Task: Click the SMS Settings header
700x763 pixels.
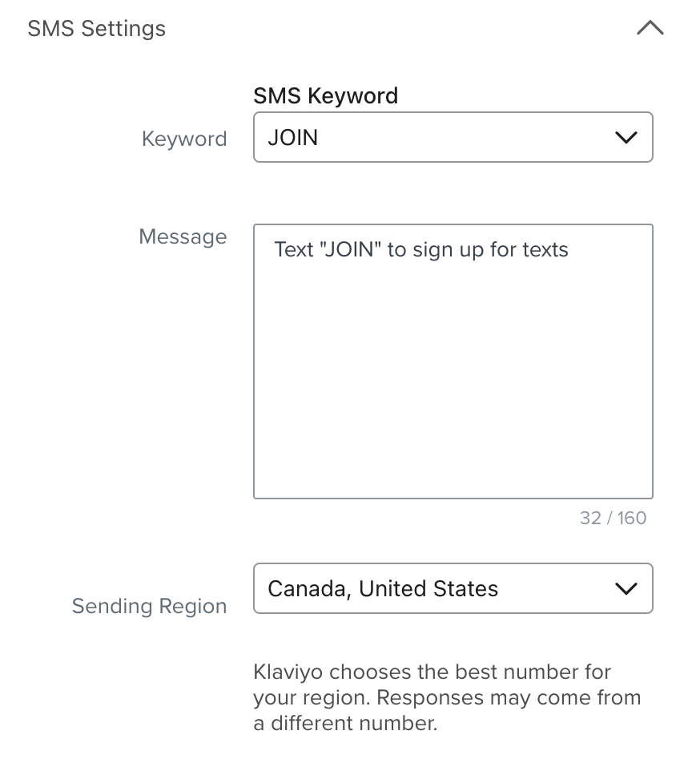Action: (97, 28)
